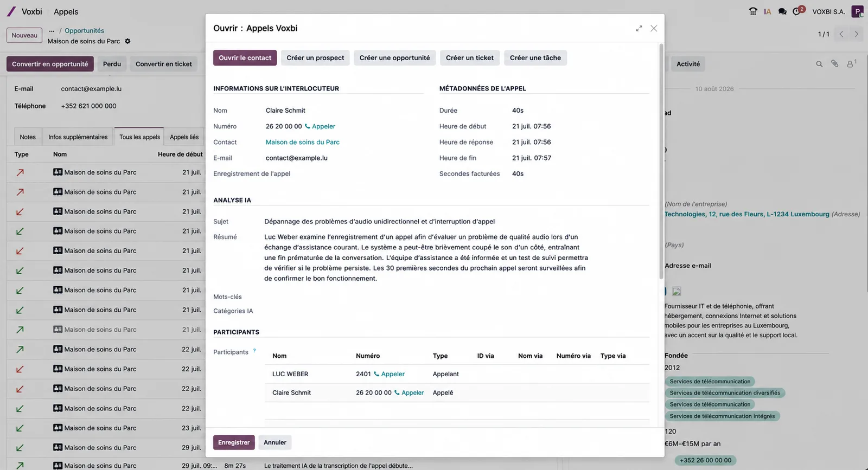Click the VOXBI S.A. company switcher
868x470 pixels.
tap(828, 11)
